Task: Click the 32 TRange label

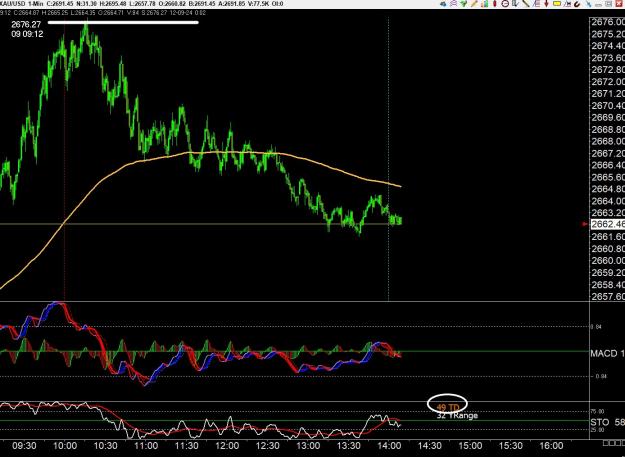Action: click(457, 416)
